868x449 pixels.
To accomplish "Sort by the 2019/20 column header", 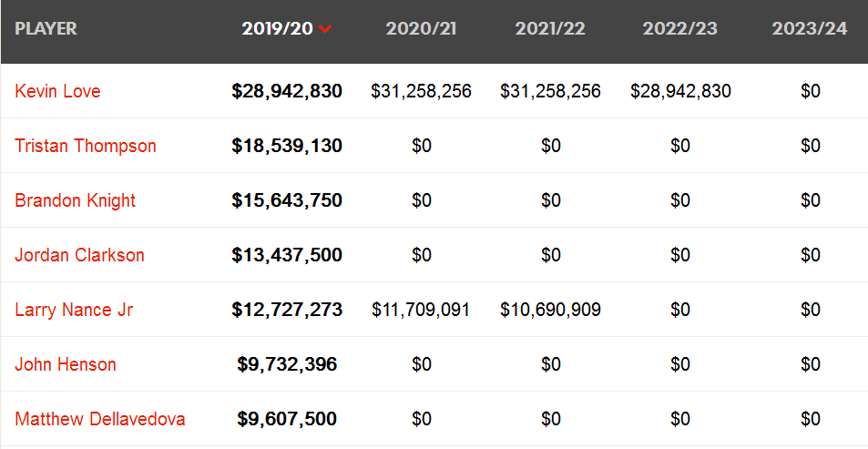I will [x=278, y=29].
